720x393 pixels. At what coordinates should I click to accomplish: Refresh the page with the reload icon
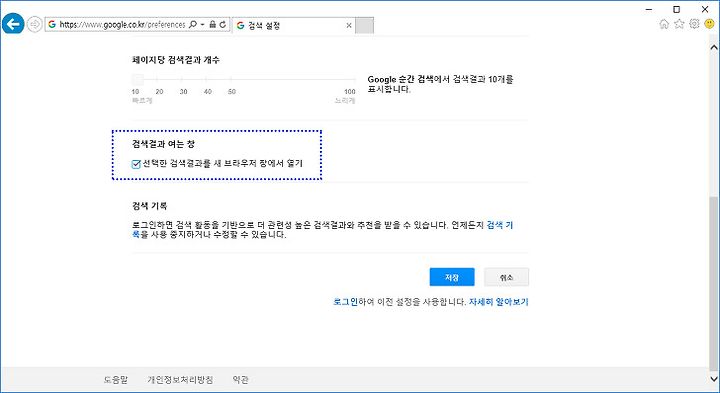(223, 24)
